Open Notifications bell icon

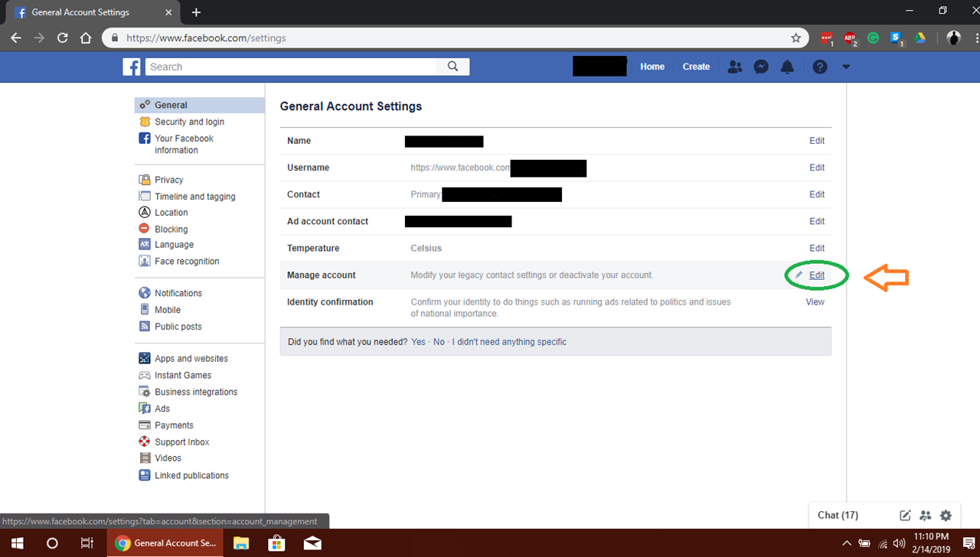[x=787, y=67]
